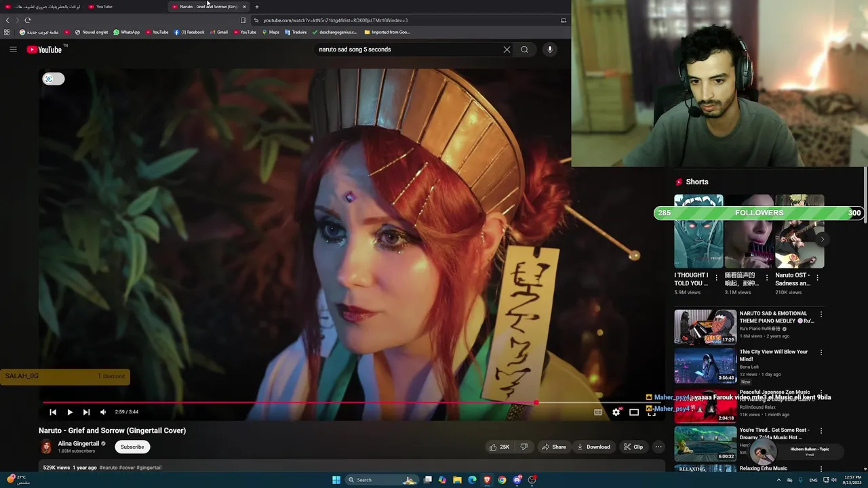Download the video
Viewport: 868px width, 488px height.
[x=593, y=447]
